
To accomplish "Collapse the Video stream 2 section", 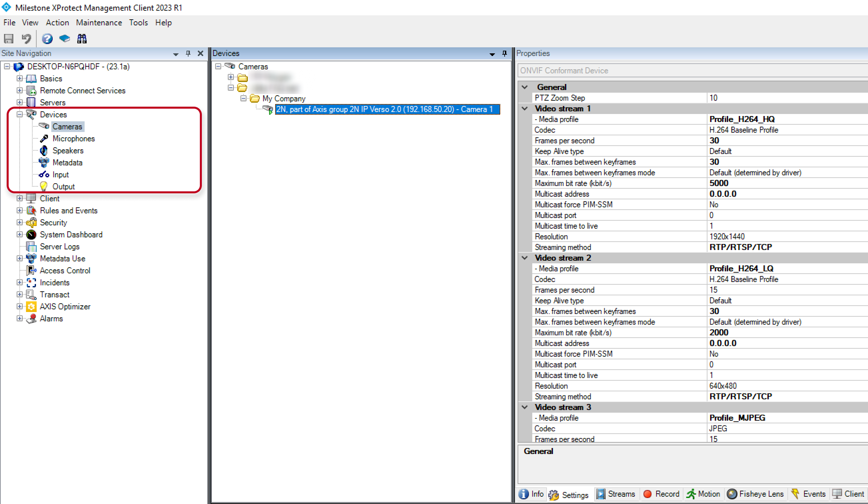I will [x=525, y=258].
